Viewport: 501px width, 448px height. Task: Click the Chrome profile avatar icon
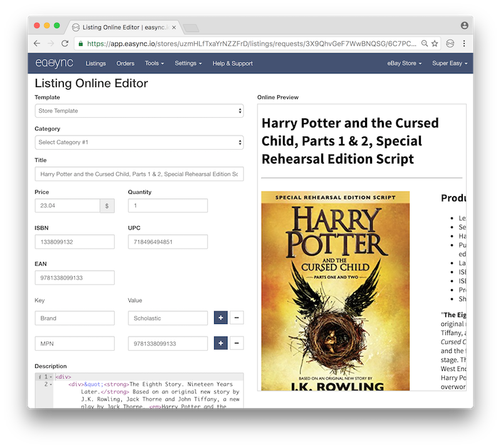(465, 26)
